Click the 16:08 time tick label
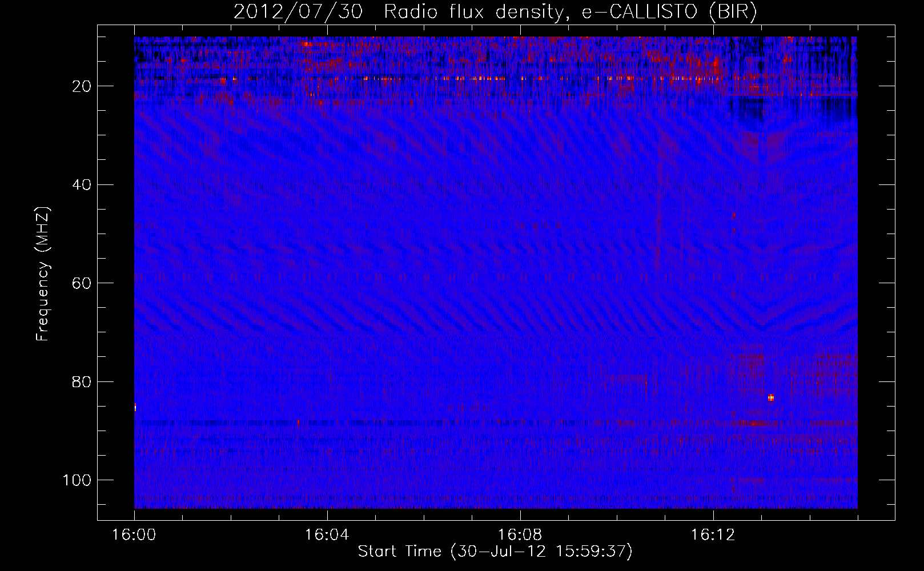The height and width of the screenshot is (571, 924). pos(520,535)
